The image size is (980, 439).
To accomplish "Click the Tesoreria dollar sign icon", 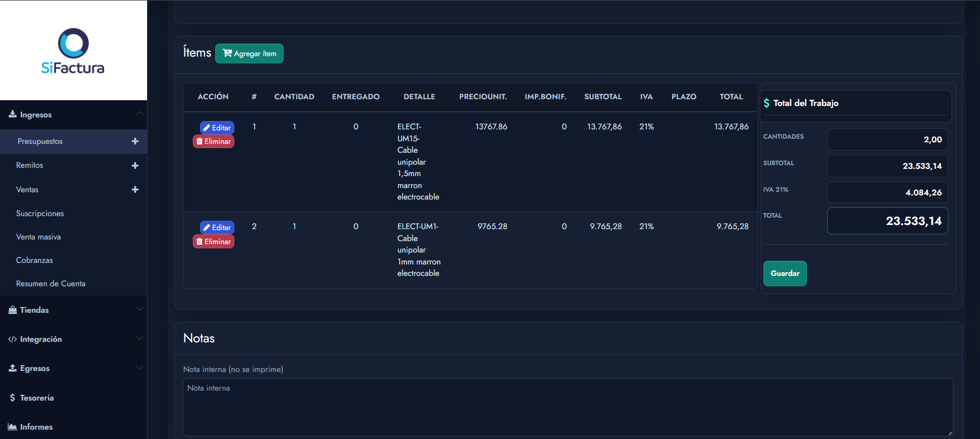I will pos(12,397).
